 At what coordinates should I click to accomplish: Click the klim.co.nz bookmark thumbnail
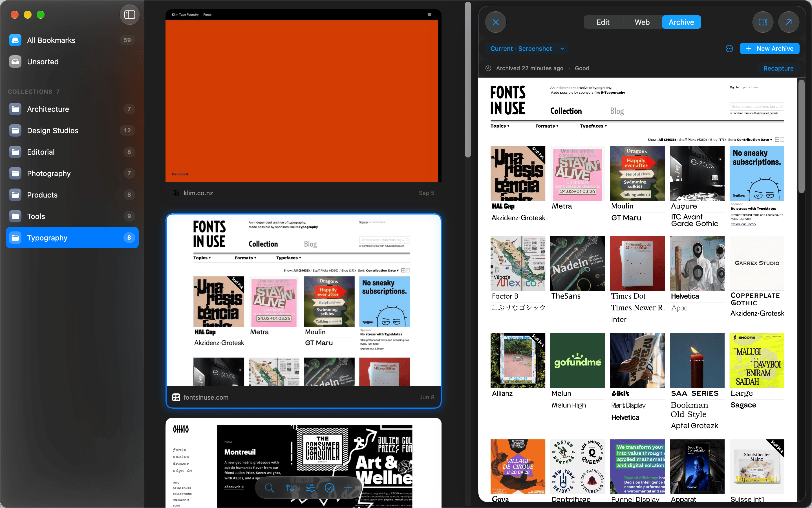pos(303,95)
